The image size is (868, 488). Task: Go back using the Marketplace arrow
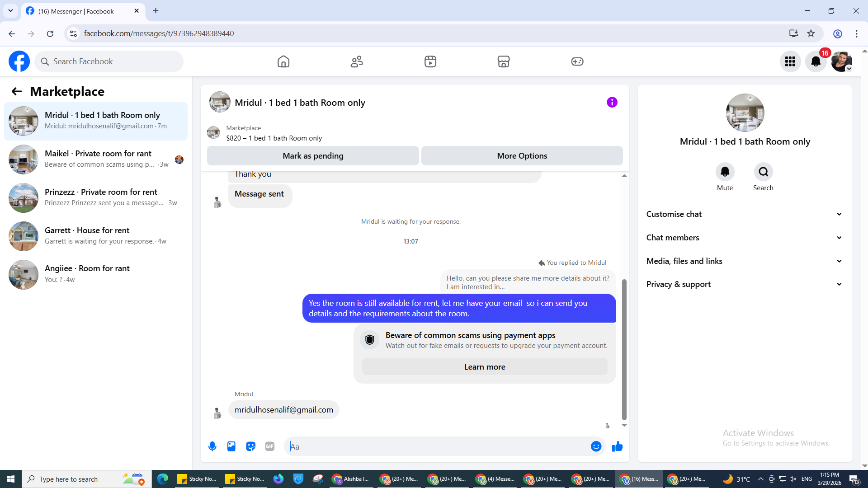coord(17,92)
